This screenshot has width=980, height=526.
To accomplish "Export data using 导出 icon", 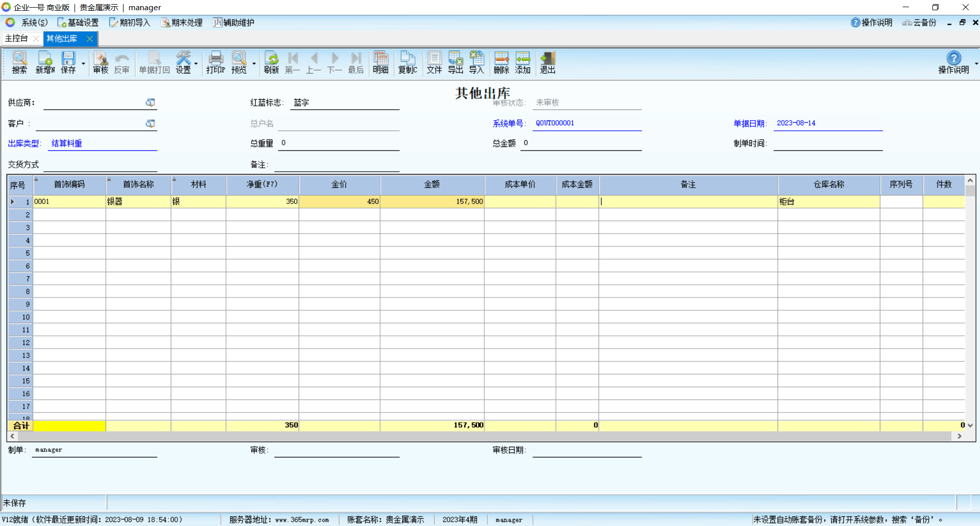I will click(455, 62).
